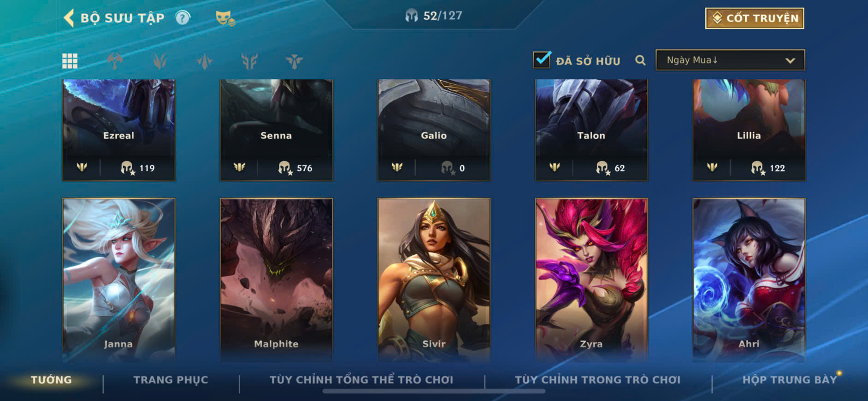Viewport: 868px width, 401px height.
Task: Open the Cốt Truyện button
Action: [x=755, y=18]
